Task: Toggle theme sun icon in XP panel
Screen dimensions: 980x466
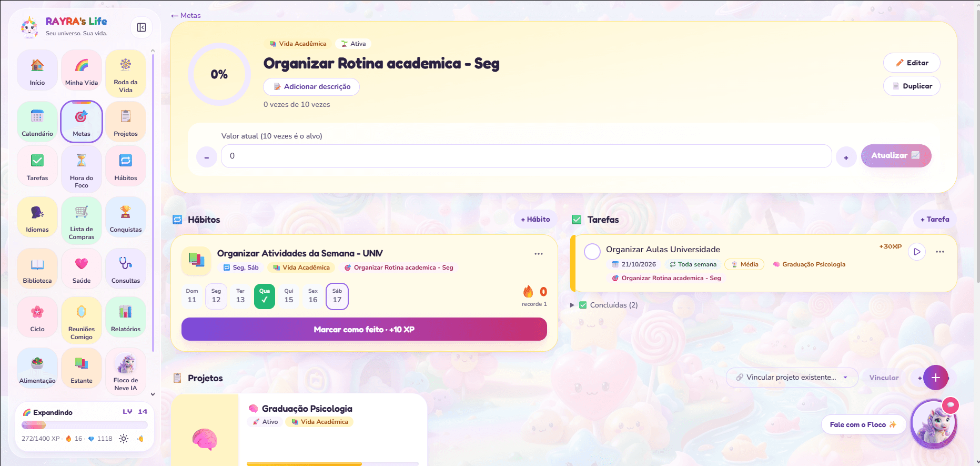Action: (x=124, y=439)
